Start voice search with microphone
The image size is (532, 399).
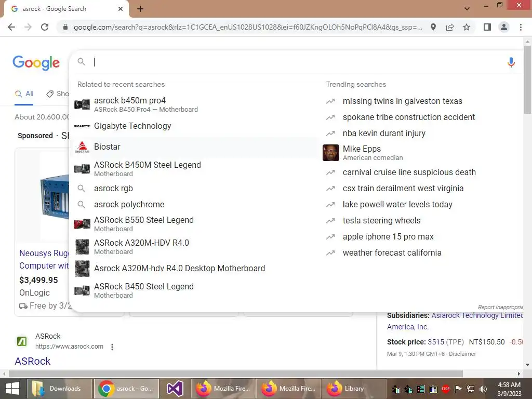[511, 62]
